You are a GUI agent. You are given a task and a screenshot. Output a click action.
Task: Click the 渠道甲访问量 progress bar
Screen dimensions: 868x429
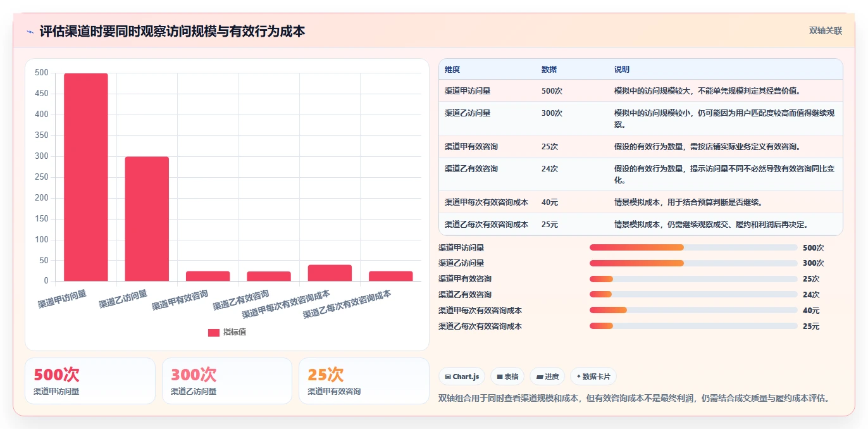[693, 247]
